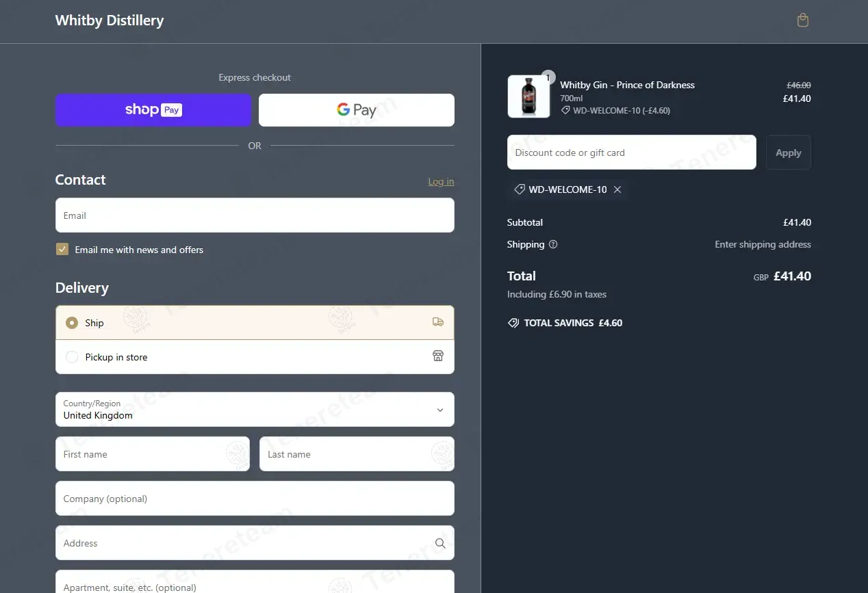868x593 pixels.
Task: Click the Discount code or gift card field
Action: pyautogui.click(x=631, y=153)
